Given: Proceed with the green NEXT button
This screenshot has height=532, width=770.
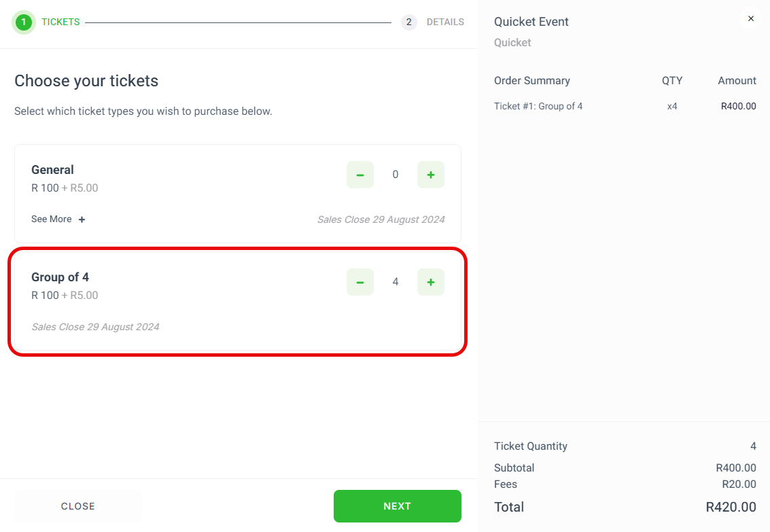Looking at the screenshot, I should point(398,506).
